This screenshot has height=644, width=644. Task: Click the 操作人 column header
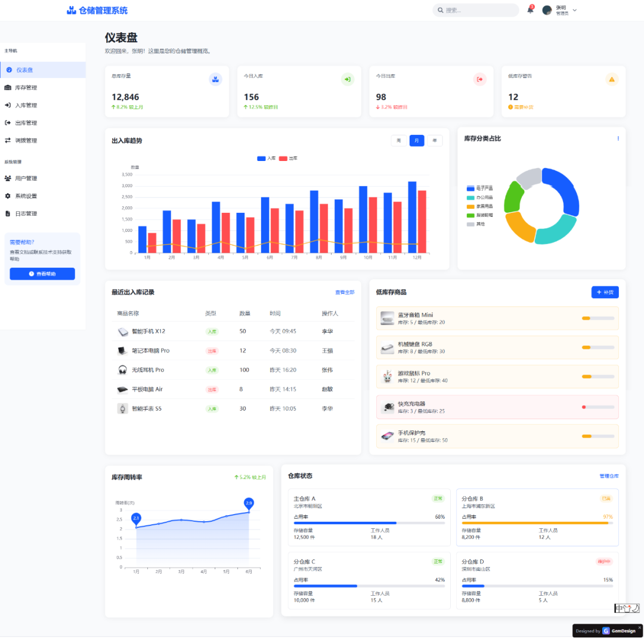330,314
